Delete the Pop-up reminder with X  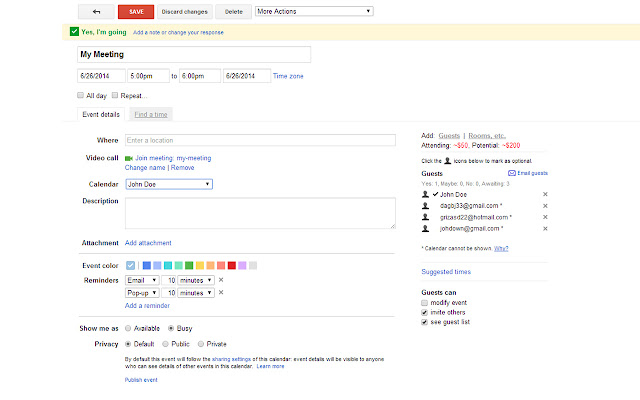pos(221,293)
